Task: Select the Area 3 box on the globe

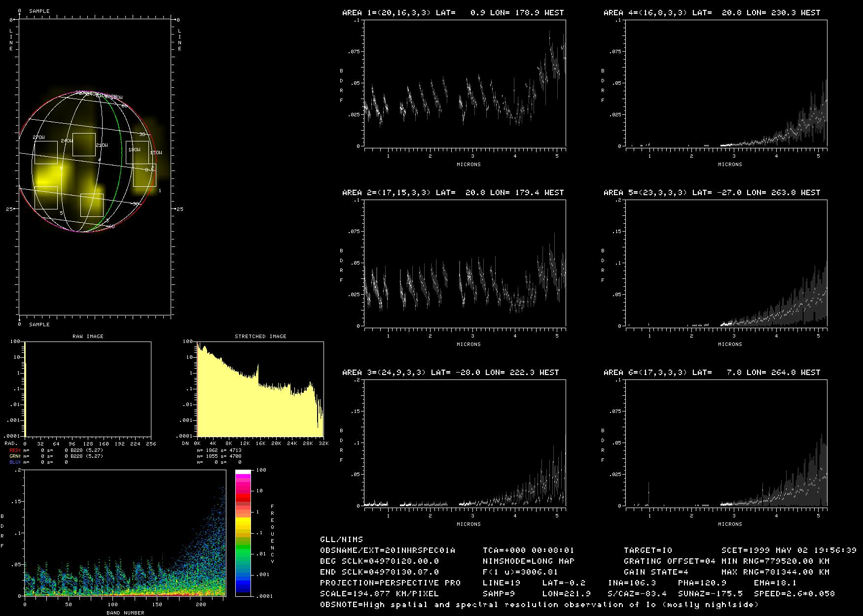Action: tap(92, 205)
